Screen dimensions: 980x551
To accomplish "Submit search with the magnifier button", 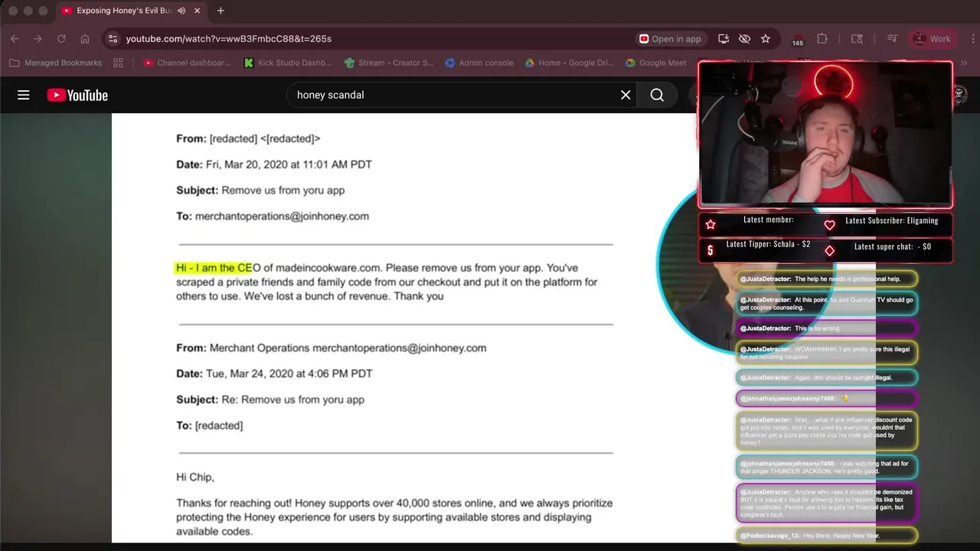I will 657,95.
